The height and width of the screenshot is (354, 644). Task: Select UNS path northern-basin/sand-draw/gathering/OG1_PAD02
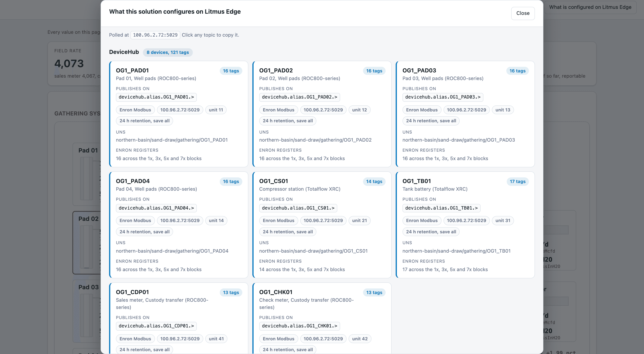pyautogui.click(x=315, y=140)
